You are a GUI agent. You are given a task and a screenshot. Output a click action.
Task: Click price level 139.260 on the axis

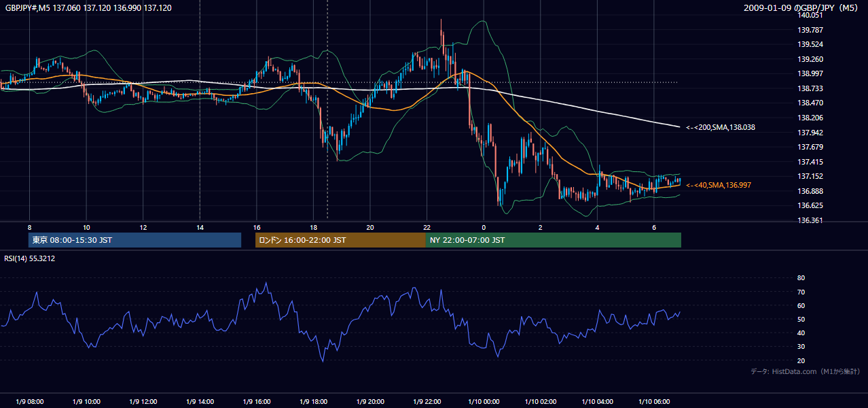coord(810,59)
